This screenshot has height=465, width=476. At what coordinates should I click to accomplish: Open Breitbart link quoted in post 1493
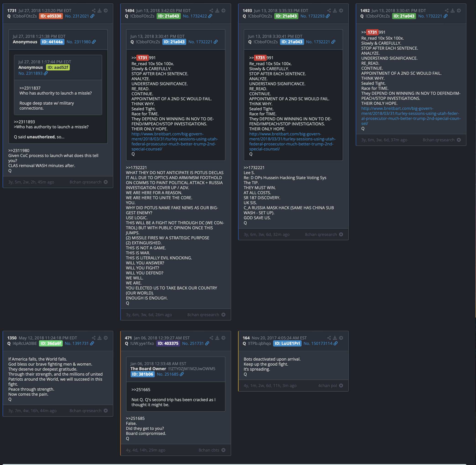tap(292, 141)
